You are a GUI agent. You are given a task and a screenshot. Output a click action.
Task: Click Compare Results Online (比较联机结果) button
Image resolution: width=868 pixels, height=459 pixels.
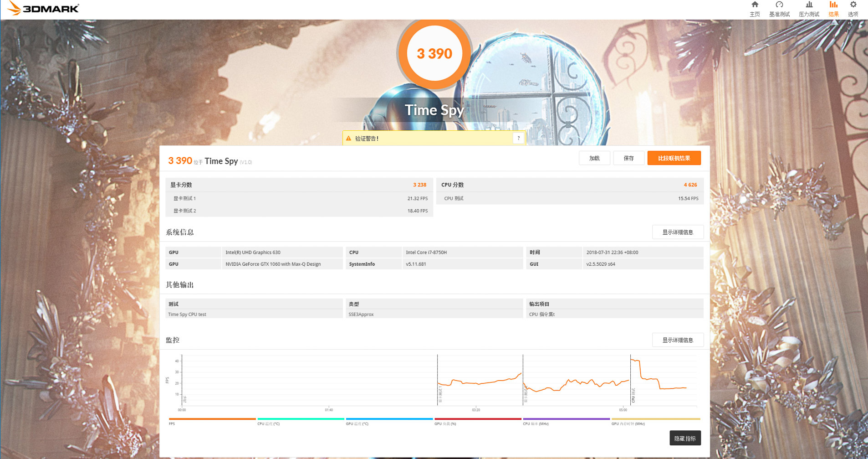(x=674, y=158)
